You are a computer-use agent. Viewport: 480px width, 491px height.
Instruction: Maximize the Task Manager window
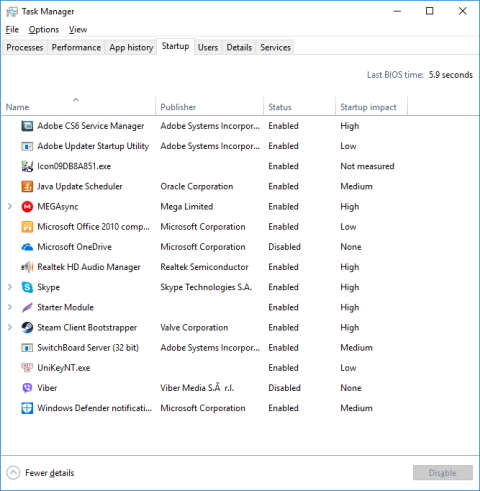tap(430, 11)
